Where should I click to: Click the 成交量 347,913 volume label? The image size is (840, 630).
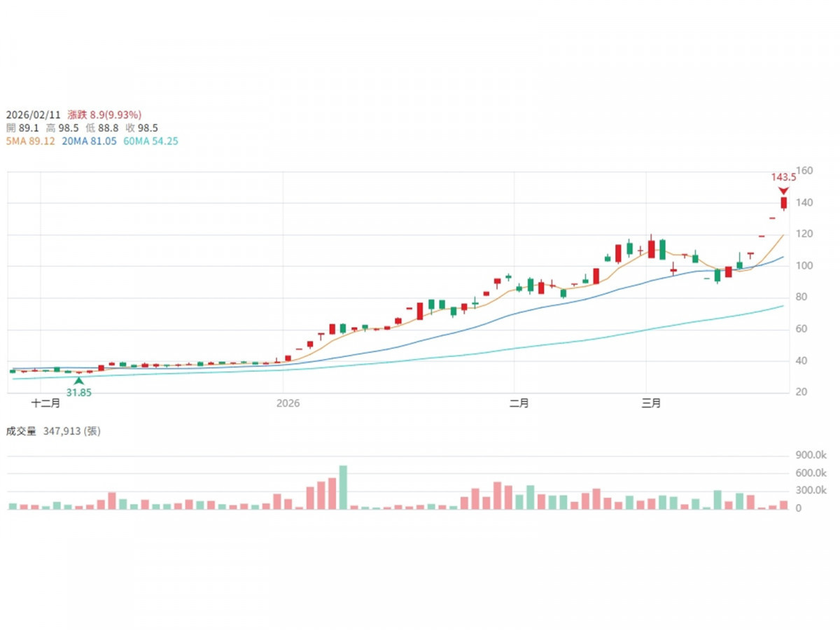[x=53, y=431]
